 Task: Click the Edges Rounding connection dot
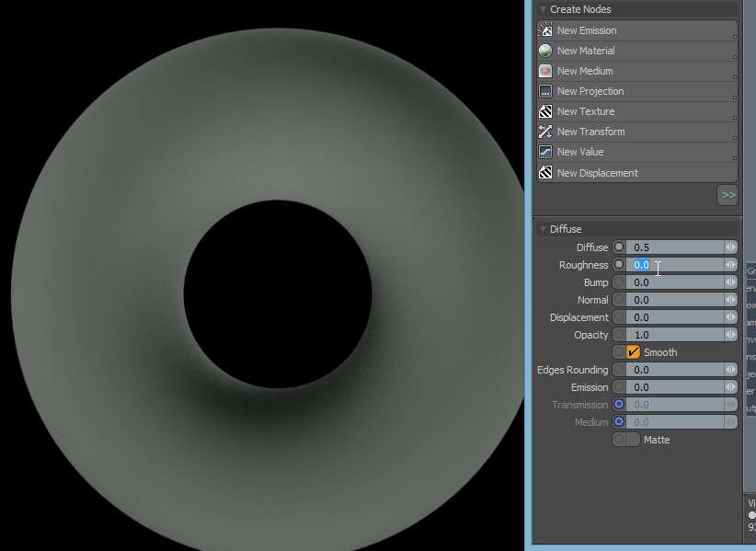click(619, 369)
